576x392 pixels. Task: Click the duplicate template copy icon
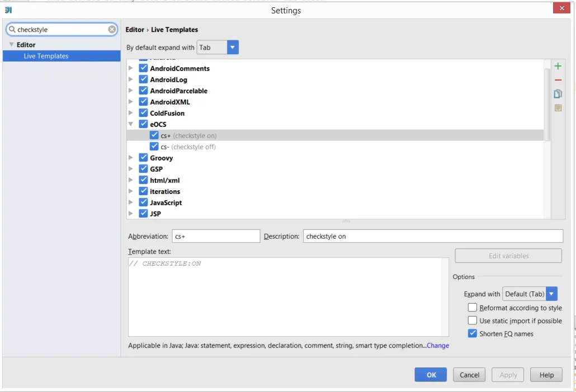point(558,94)
